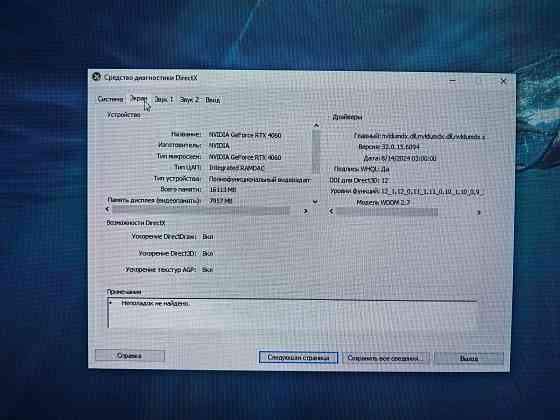
Task: Click device list scroll-left arrow
Action: [108, 209]
